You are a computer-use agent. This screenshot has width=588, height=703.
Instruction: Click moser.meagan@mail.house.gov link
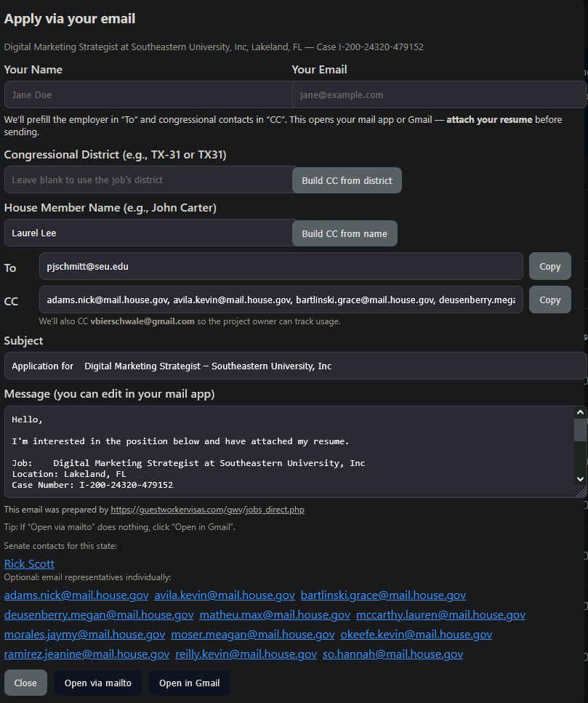(x=253, y=635)
